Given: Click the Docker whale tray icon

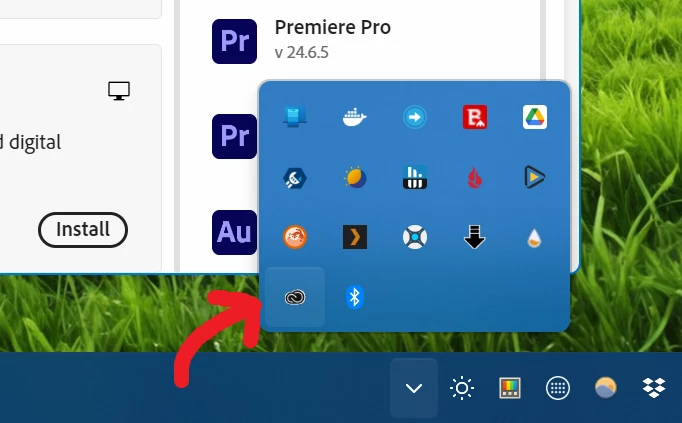Looking at the screenshot, I should 354,117.
